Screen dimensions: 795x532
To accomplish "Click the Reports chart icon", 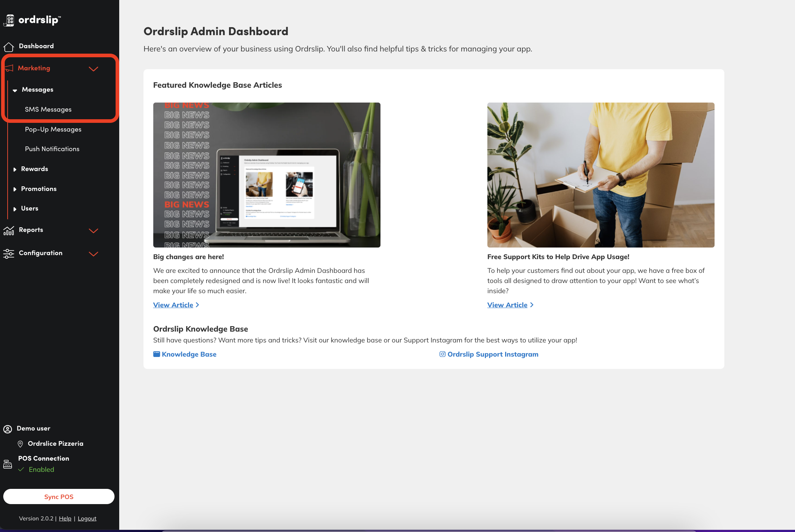I will (9, 230).
